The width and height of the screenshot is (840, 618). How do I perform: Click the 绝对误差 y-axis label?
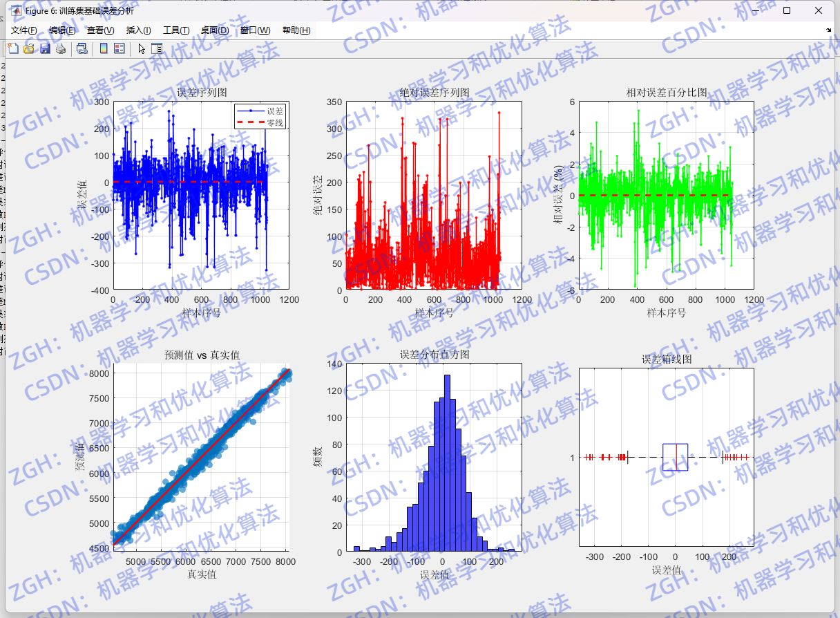[x=318, y=196]
